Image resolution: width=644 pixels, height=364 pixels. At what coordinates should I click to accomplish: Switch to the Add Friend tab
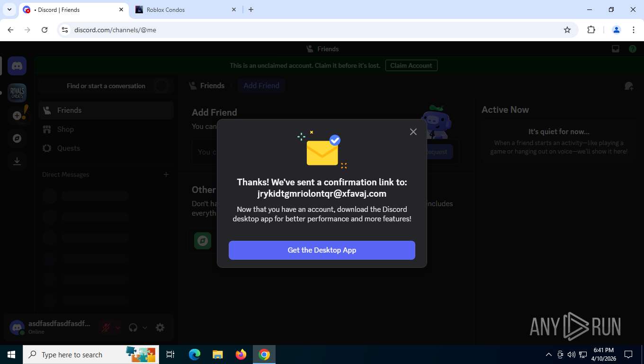coord(261,86)
